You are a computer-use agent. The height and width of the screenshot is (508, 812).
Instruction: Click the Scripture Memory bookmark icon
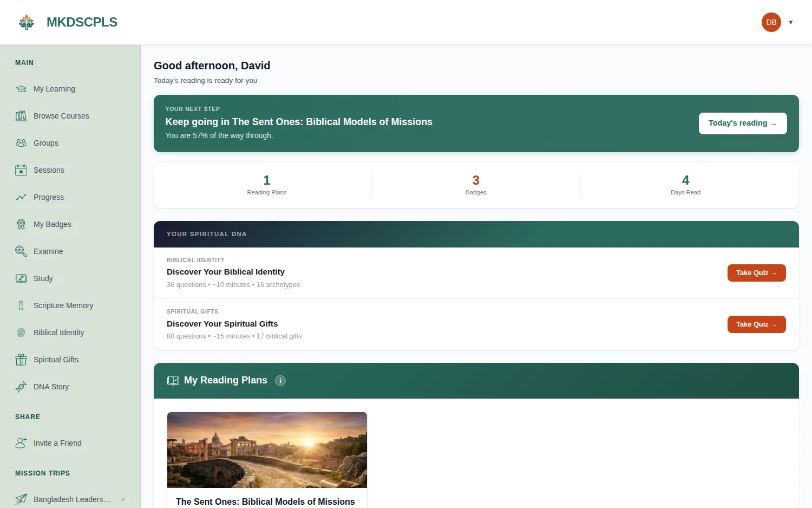pyautogui.click(x=21, y=305)
